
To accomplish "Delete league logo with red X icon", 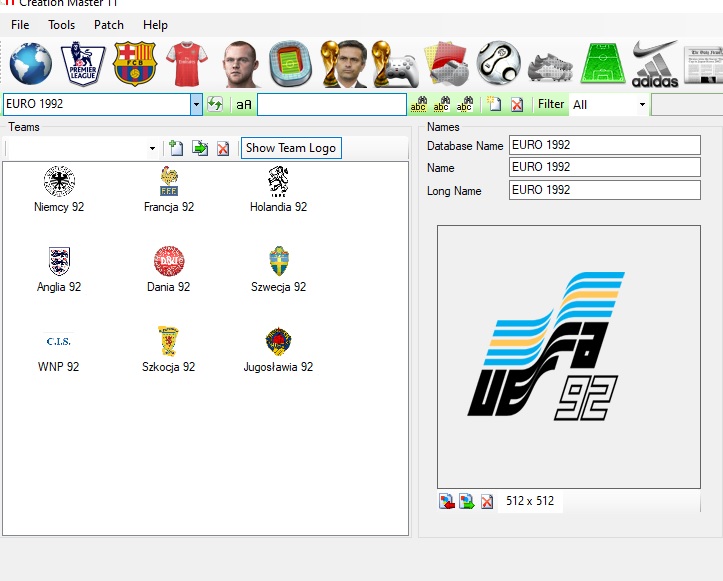I will [487, 501].
